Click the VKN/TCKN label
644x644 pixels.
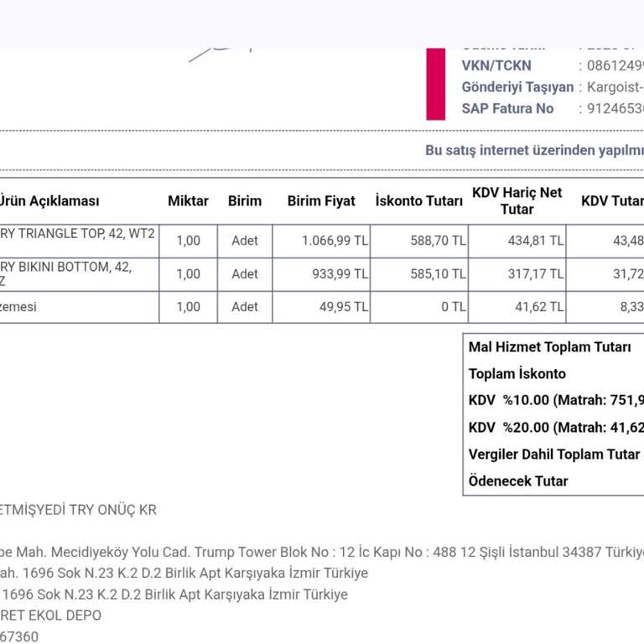pyautogui.click(x=496, y=65)
